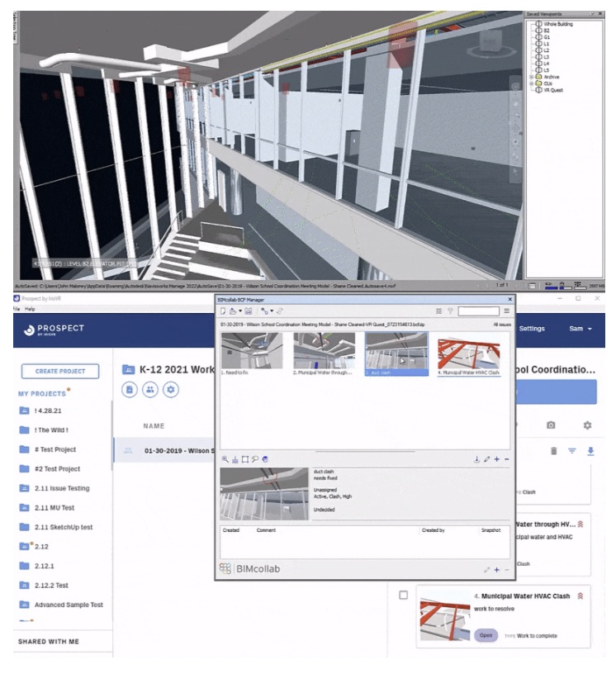Open the Help menu in Prospect
This screenshot has width=616, height=674.
31,309
